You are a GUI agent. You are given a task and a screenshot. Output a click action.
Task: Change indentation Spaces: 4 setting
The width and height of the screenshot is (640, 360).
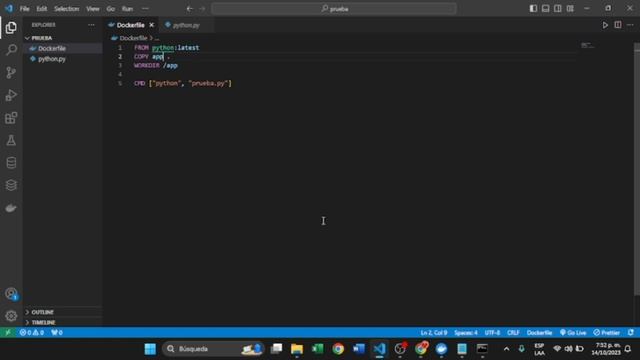point(466,333)
